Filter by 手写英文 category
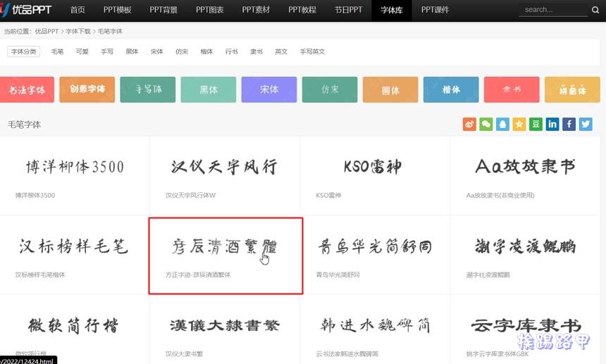 pos(312,51)
